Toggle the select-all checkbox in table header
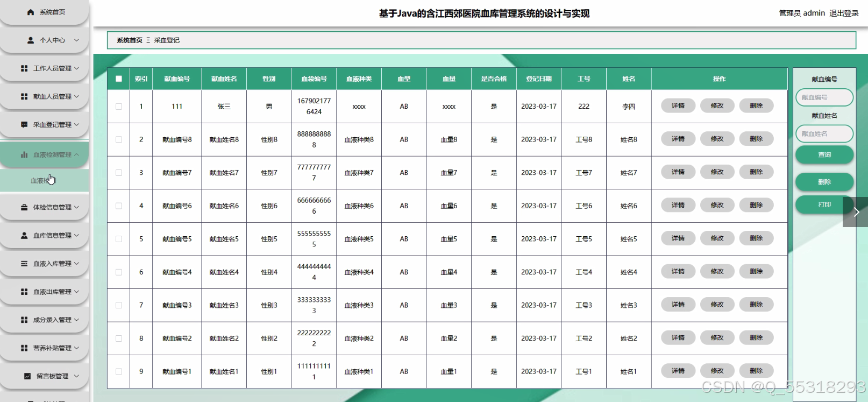The height and width of the screenshot is (402, 868). coord(119,79)
